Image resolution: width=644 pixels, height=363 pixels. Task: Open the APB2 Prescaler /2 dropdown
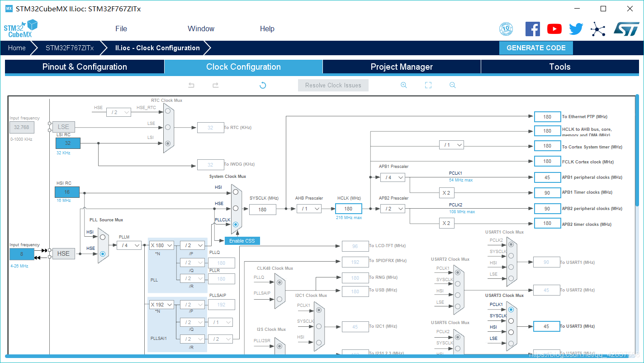pos(393,209)
